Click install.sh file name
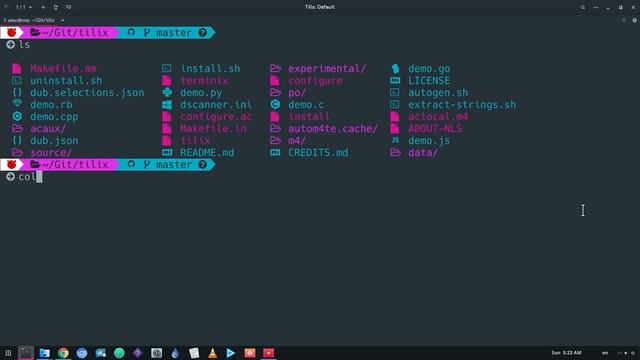The width and height of the screenshot is (640, 360). click(x=210, y=69)
